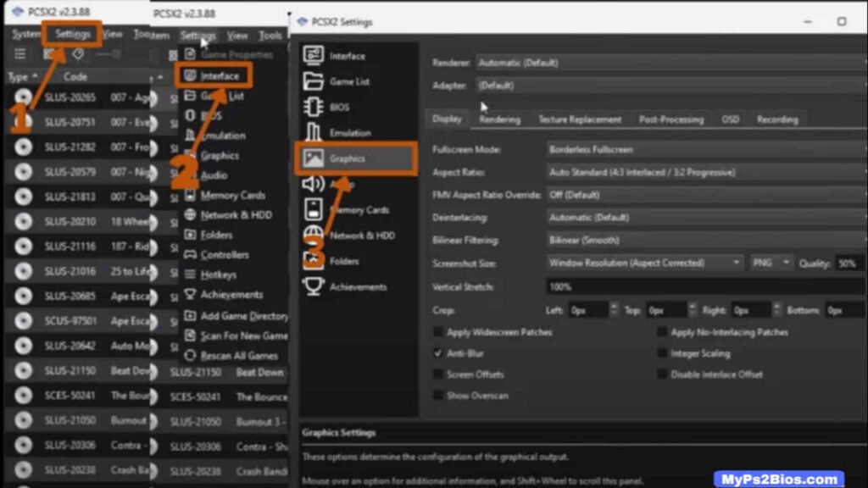The width and height of the screenshot is (868, 488).
Task: Click Folders icon in Settings dropdown menu
Action: pos(190,235)
